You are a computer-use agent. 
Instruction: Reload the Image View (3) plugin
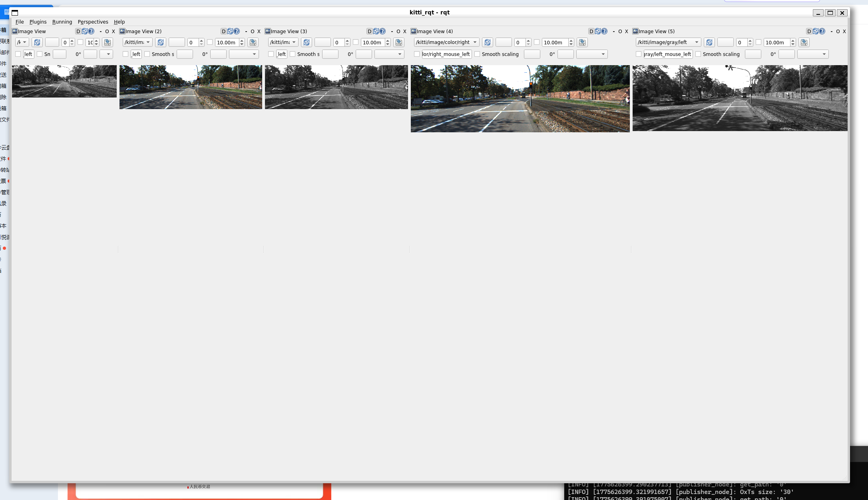(376, 31)
